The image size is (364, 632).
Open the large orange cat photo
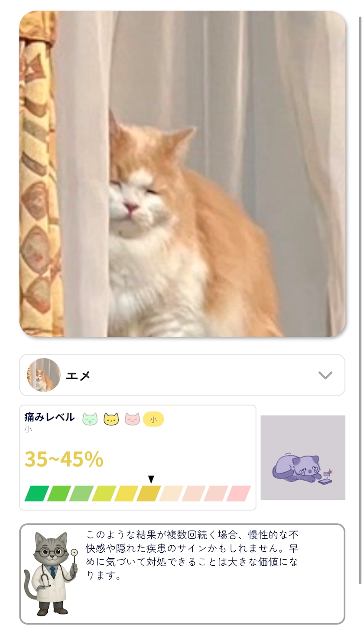point(182,174)
